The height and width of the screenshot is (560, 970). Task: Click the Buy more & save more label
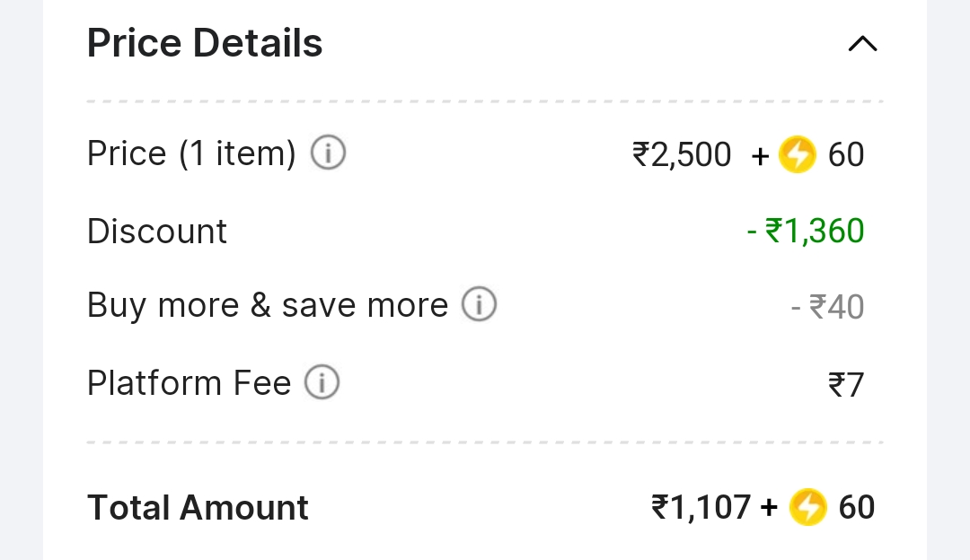pos(267,306)
